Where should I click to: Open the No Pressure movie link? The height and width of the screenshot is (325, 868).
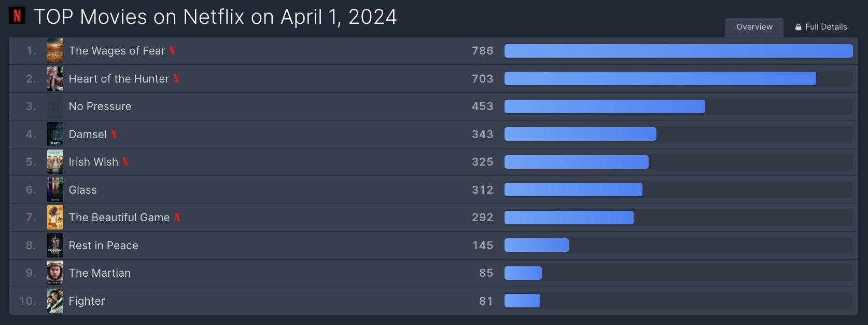[100, 106]
